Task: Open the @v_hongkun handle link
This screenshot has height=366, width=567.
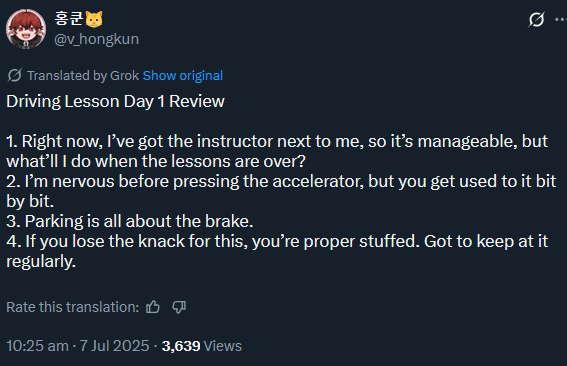Action: pos(96,39)
